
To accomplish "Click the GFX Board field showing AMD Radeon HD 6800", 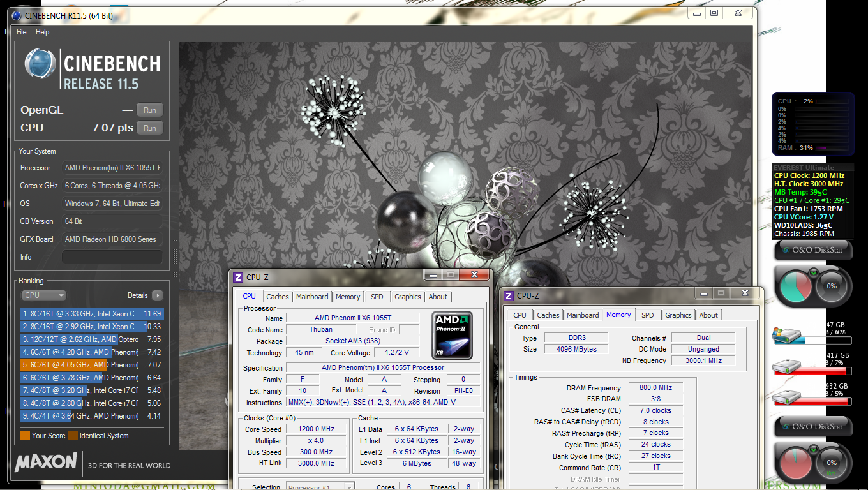I will (x=112, y=239).
